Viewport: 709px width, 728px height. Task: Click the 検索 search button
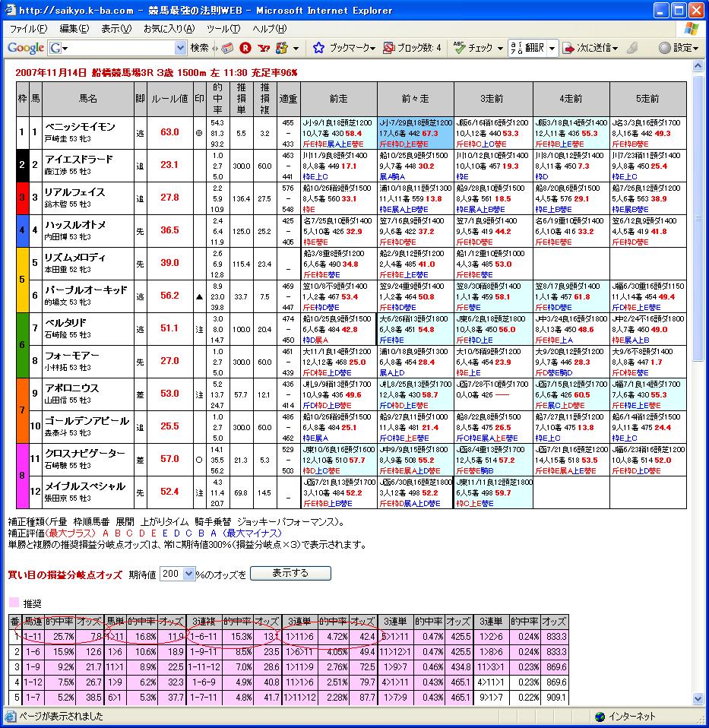click(x=199, y=48)
